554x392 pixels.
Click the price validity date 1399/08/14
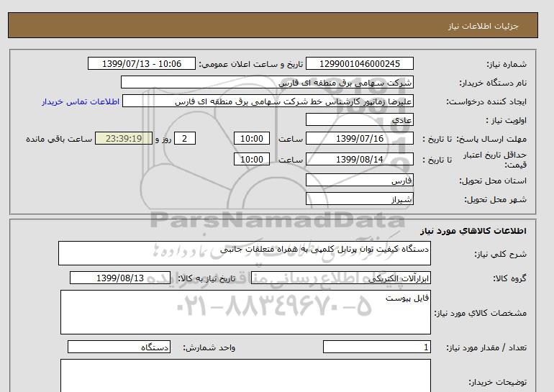[359, 159]
